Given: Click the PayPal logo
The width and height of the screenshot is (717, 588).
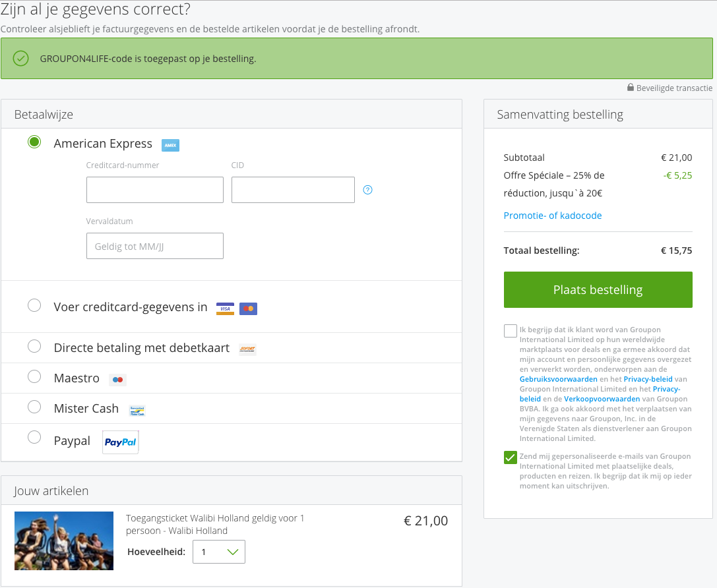Looking at the screenshot, I should click(121, 442).
